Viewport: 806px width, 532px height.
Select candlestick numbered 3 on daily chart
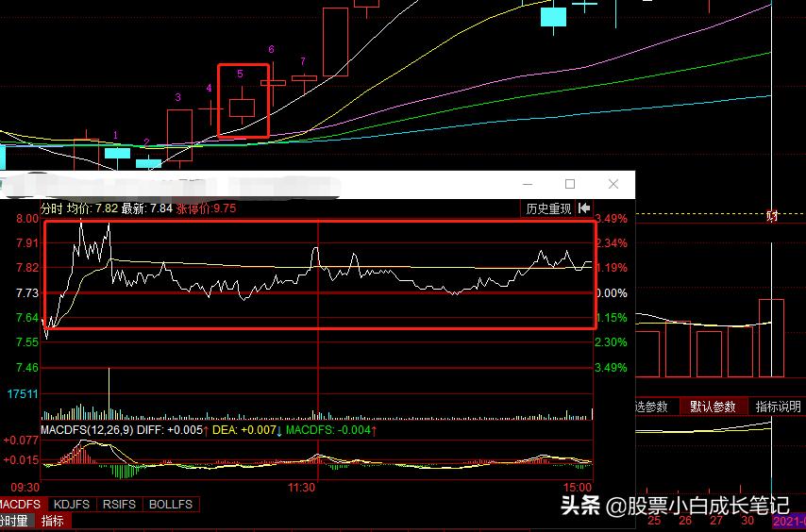(x=179, y=136)
